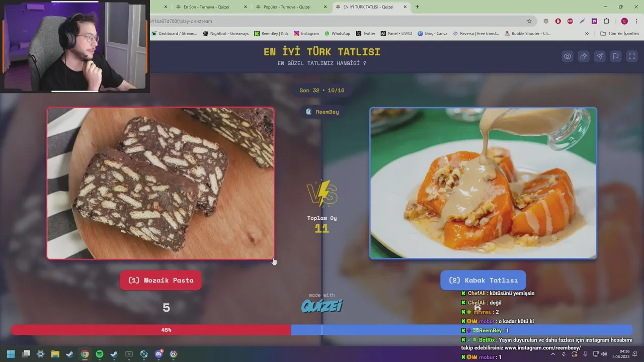Expand hidden bookmarks with double chevron
This screenshot has width=644, height=362.
tap(587, 34)
